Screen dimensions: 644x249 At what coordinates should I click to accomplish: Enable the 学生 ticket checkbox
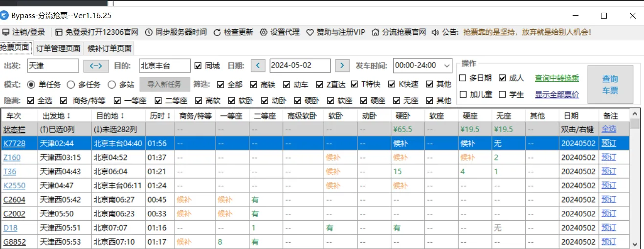(502, 94)
